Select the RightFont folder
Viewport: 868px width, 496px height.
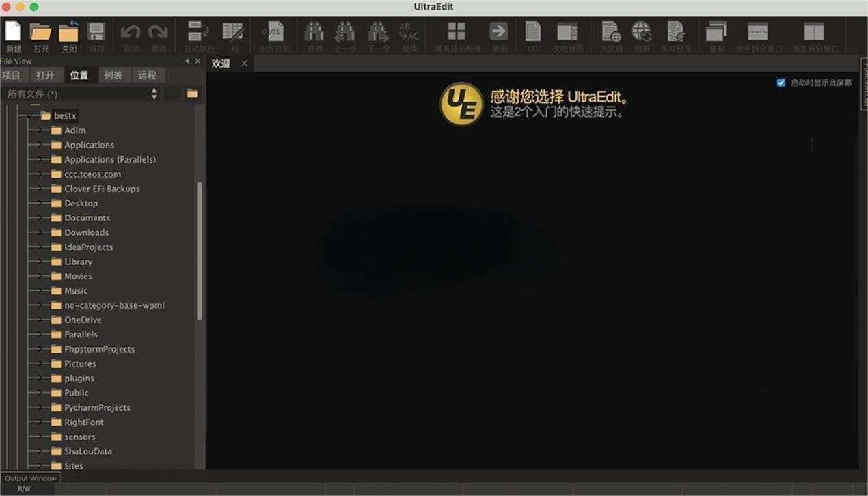click(84, 422)
